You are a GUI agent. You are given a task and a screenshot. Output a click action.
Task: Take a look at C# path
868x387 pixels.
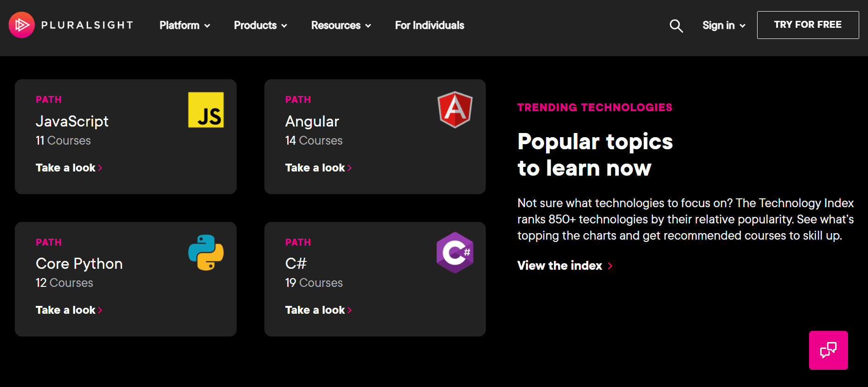click(318, 310)
